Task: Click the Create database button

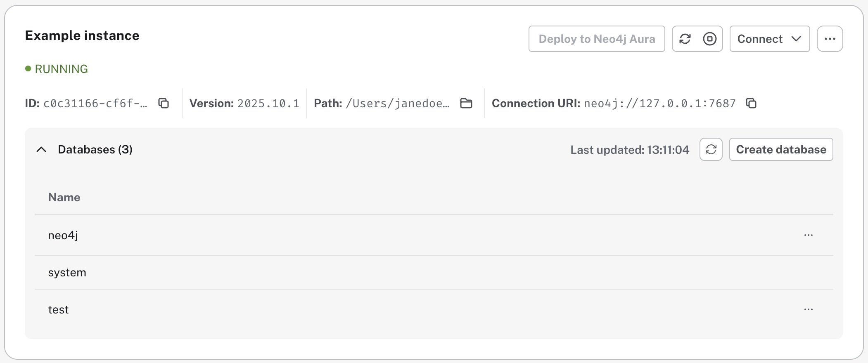Action: (x=781, y=149)
